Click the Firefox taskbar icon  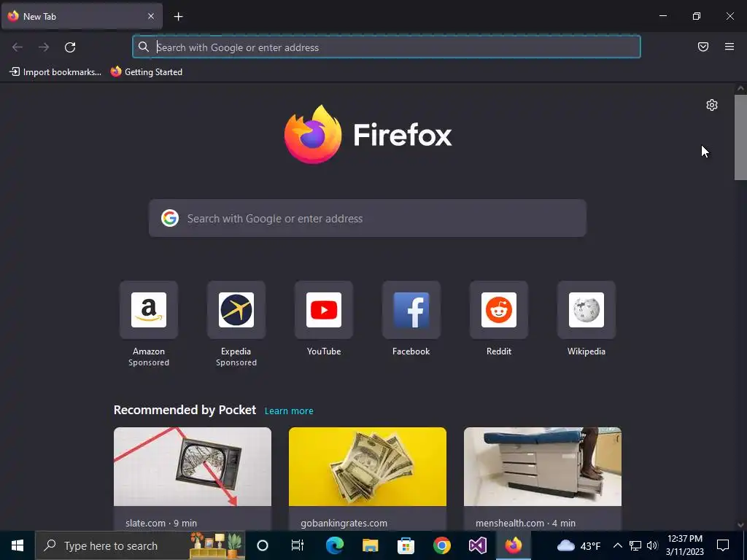pos(513,545)
